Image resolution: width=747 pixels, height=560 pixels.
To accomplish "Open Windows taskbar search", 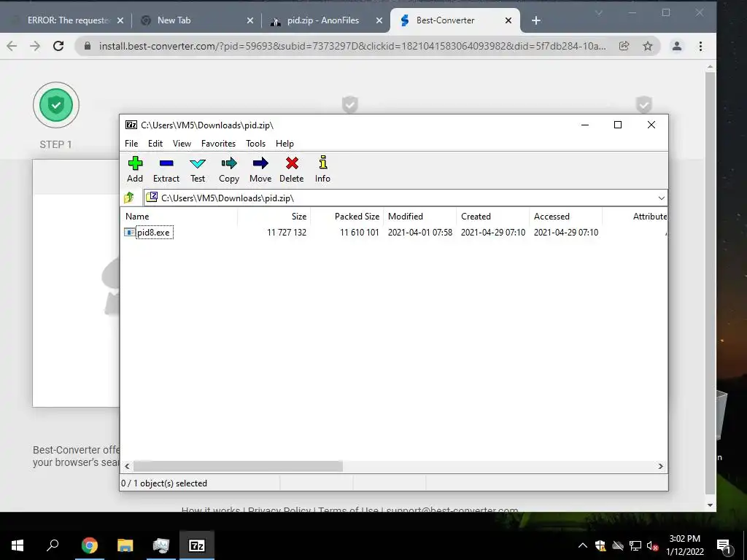I will coord(53,545).
